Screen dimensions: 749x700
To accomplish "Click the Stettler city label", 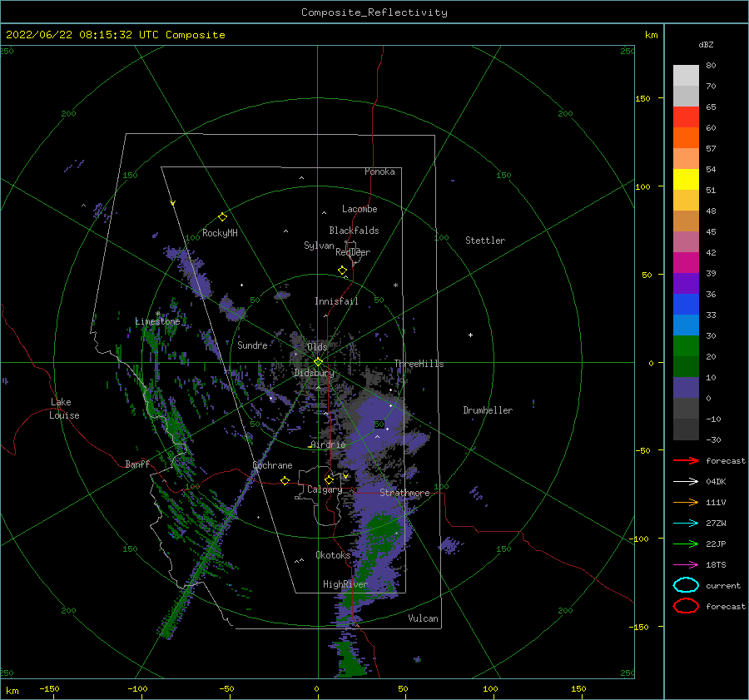I will pos(485,241).
